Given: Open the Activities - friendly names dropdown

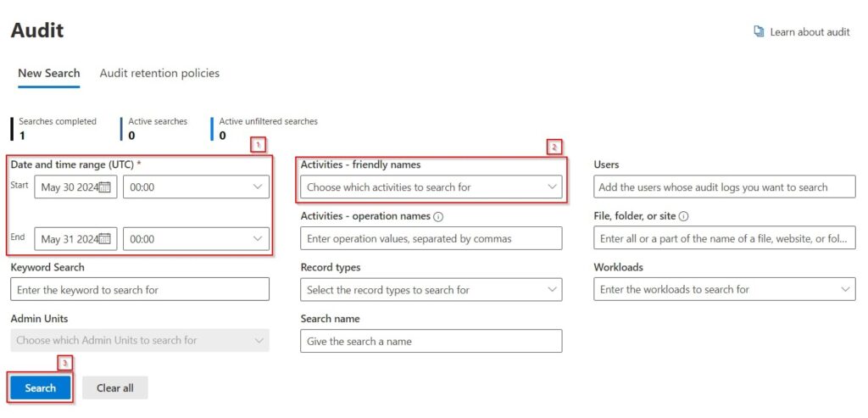Looking at the screenshot, I should tap(431, 187).
